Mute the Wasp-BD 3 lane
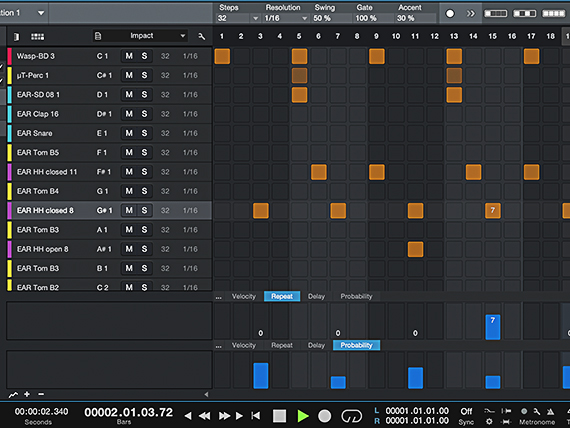This screenshot has width=570, height=428. coord(129,56)
